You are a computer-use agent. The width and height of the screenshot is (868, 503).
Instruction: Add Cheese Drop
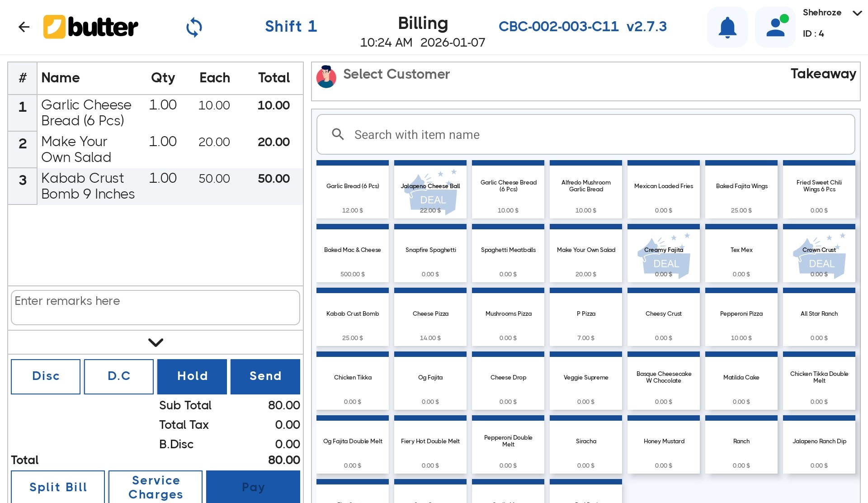508,381
